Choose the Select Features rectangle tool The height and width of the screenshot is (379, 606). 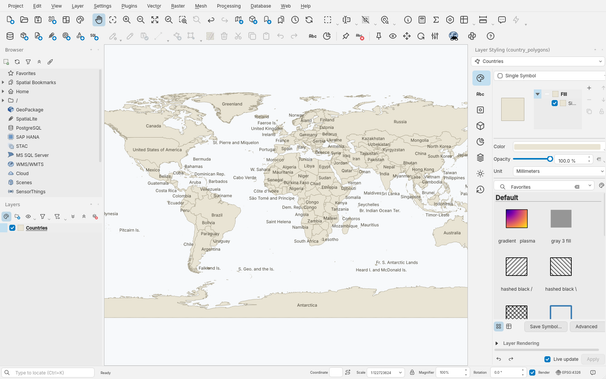coord(328,20)
